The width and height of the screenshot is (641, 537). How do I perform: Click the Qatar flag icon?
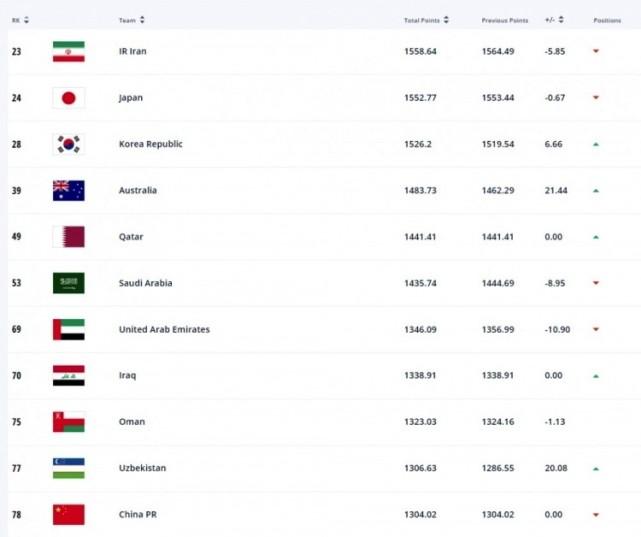[68, 237]
